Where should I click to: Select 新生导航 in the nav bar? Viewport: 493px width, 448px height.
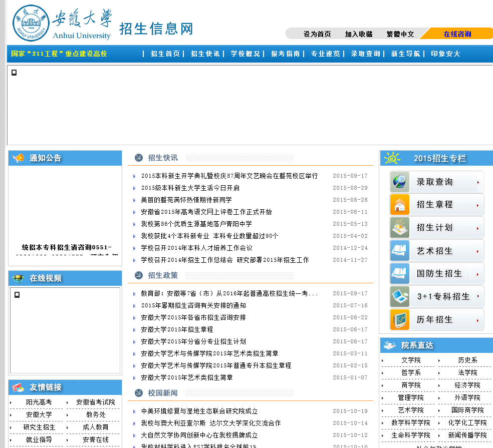coord(406,54)
